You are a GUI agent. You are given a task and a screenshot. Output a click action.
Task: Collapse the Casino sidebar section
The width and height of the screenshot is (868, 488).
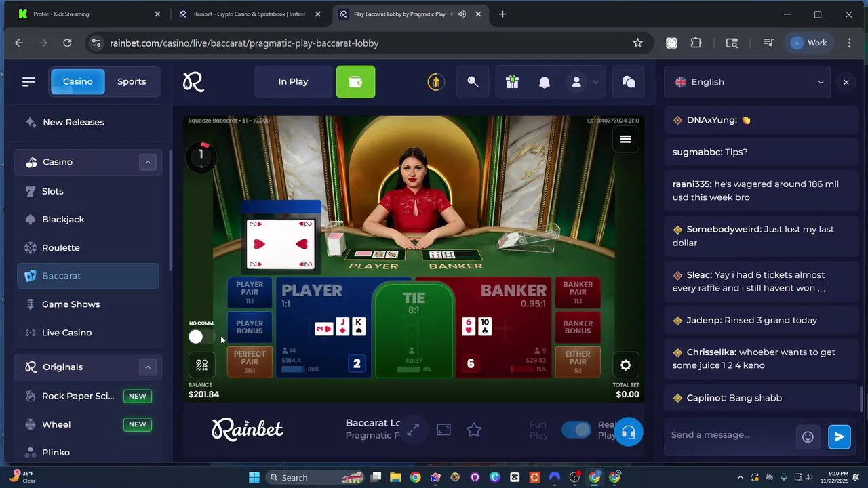(148, 162)
